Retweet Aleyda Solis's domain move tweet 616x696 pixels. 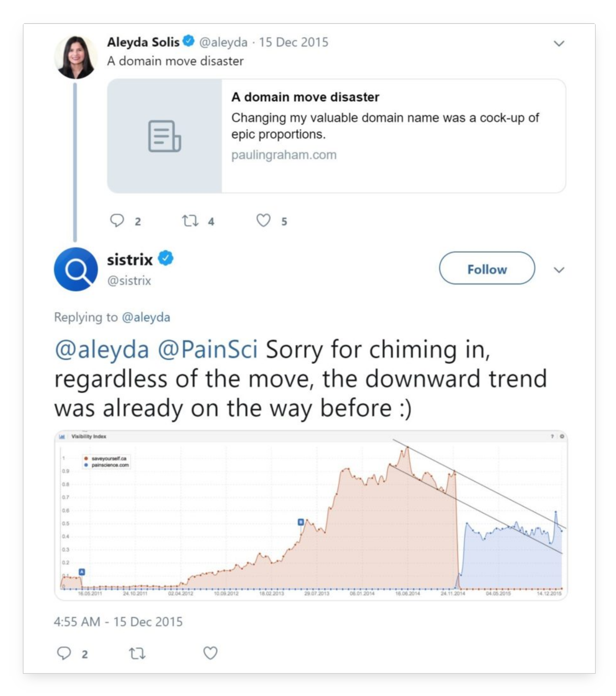[190, 221]
